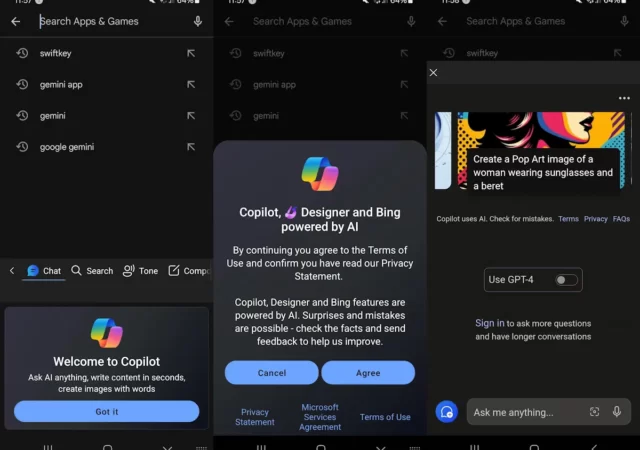Tap the microphone icon in Ask field
This screenshot has height=450, width=640.
click(617, 412)
